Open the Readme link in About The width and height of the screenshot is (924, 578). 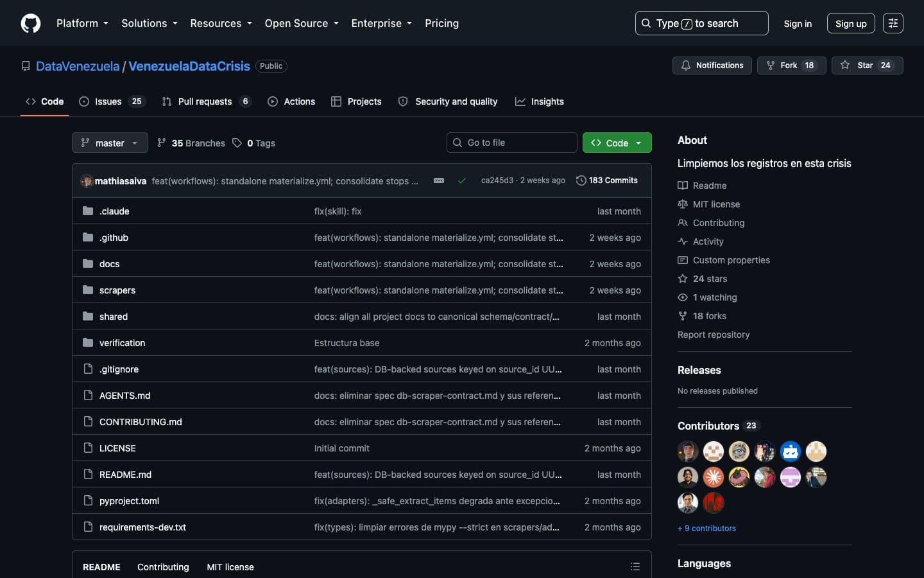702,186
